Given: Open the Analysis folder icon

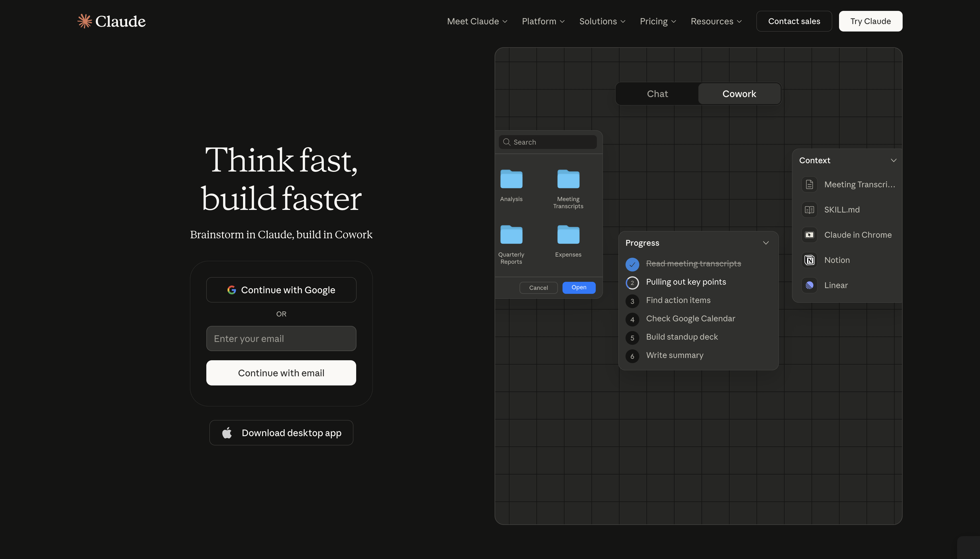Looking at the screenshot, I should pos(511,179).
